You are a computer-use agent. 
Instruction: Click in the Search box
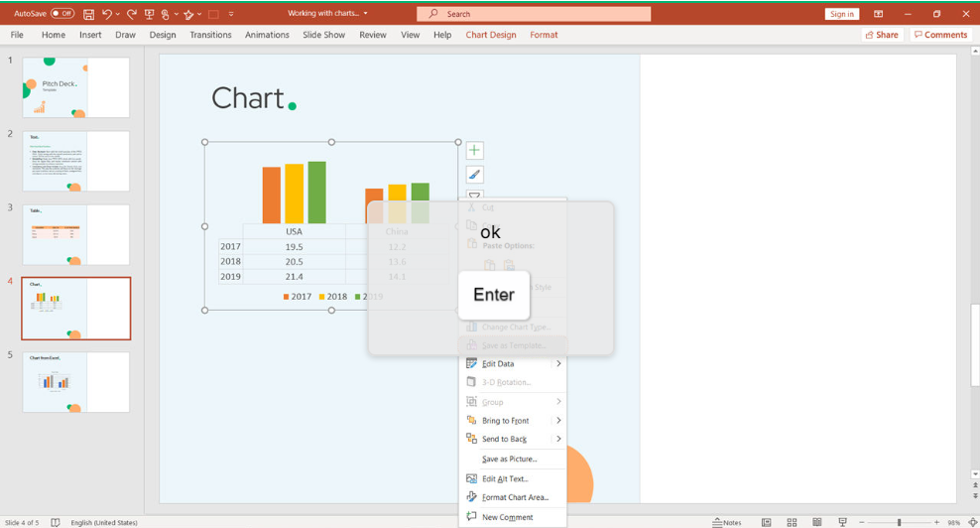click(x=534, y=14)
